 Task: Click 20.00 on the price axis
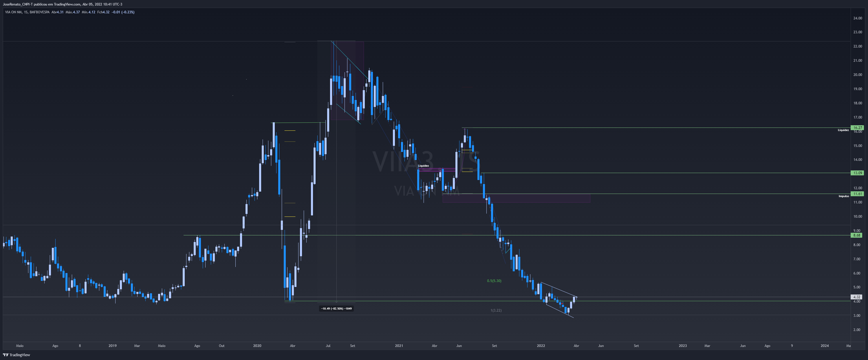point(858,75)
